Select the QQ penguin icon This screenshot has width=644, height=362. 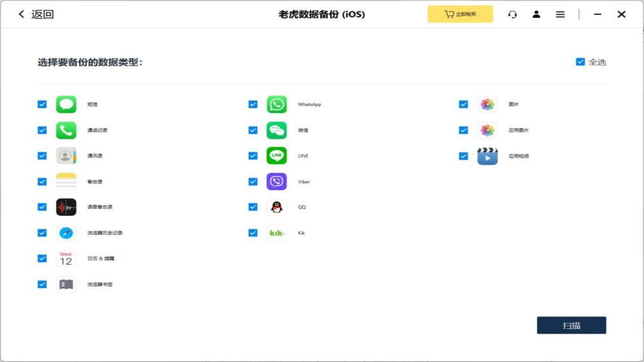[276, 207]
